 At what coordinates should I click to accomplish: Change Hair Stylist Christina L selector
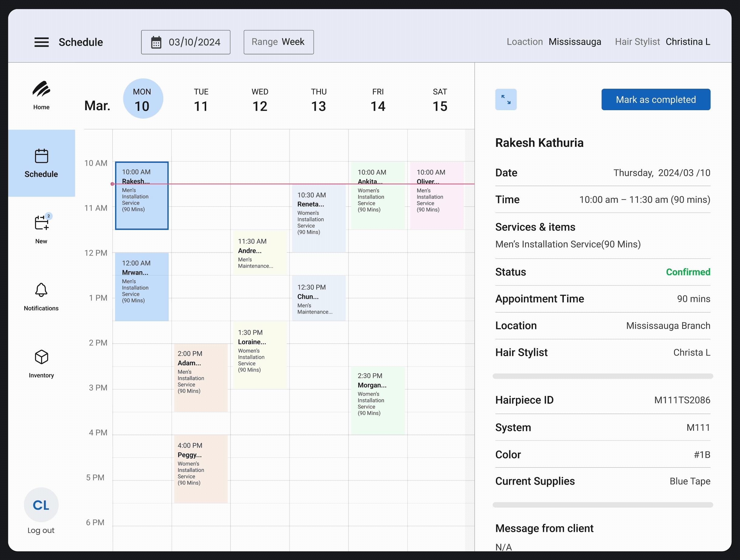click(688, 42)
